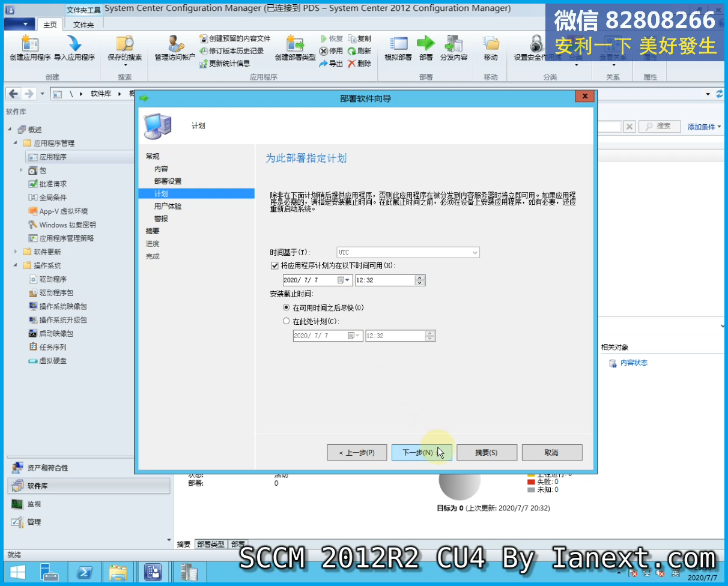728x586 pixels.
Task: Click the navigation Back arrow button
Action: coord(13,94)
